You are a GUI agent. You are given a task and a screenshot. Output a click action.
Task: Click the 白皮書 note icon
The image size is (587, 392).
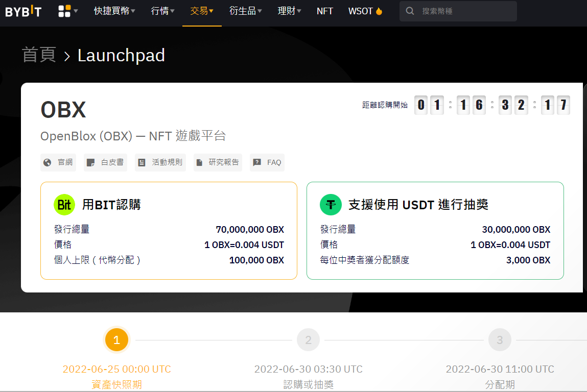(90, 162)
